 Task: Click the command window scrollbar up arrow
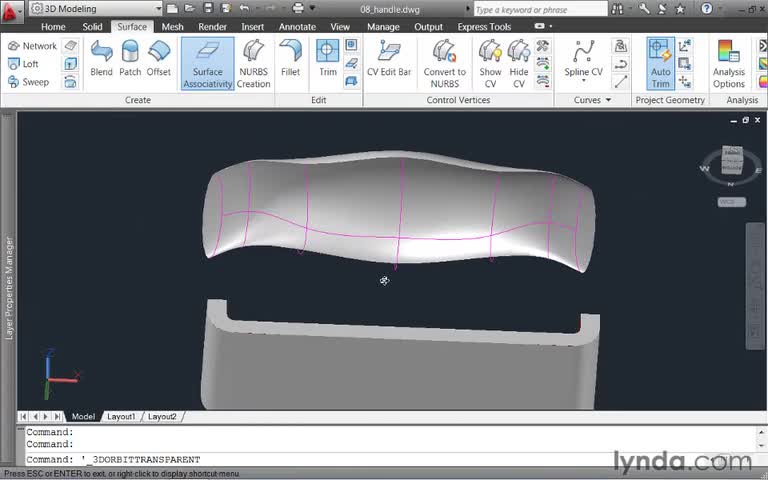(x=761, y=432)
